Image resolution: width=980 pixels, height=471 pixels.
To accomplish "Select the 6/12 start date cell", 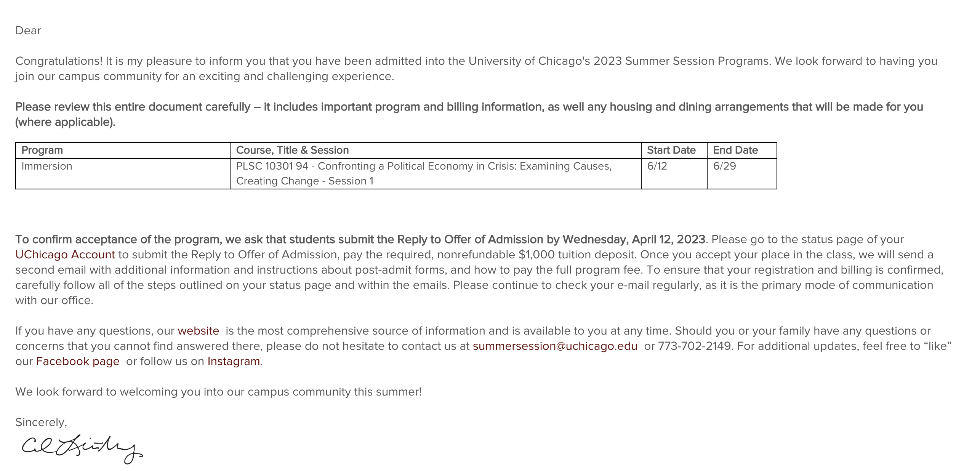I will 657,166.
